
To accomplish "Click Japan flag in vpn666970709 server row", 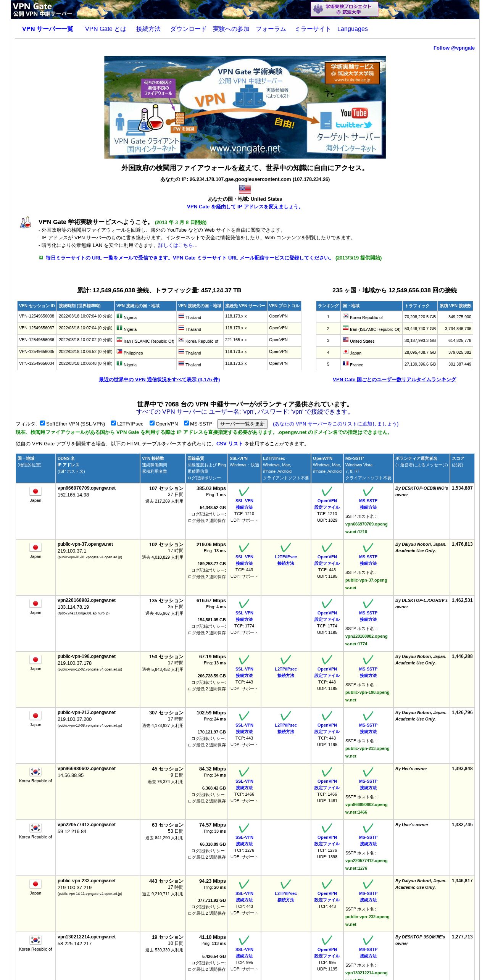I will click(35, 491).
